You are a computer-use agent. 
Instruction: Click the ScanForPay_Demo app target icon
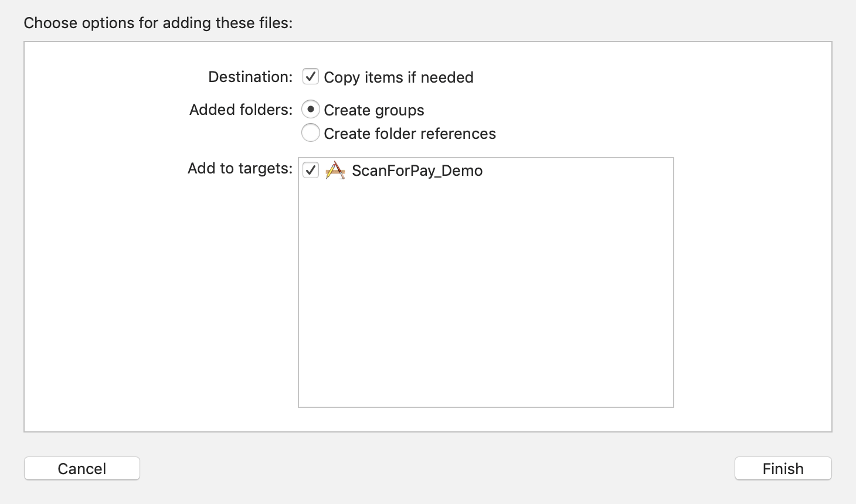335,170
